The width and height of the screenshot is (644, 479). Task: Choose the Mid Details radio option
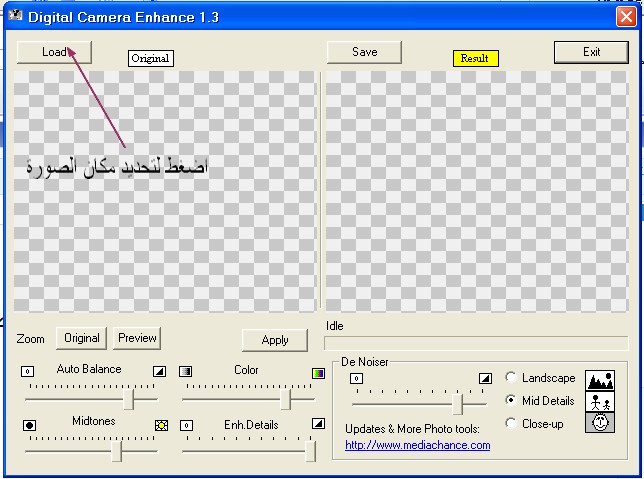512,400
